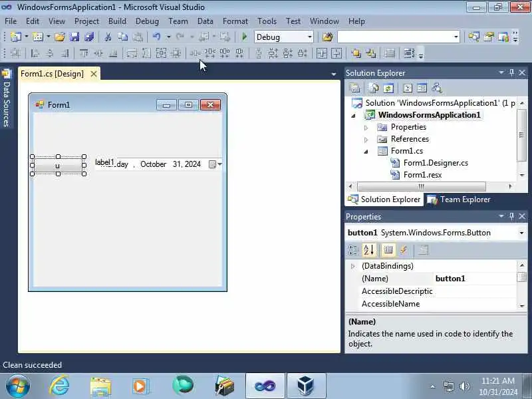
Task: Start debugging with the green play icon
Action: pos(244,37)
